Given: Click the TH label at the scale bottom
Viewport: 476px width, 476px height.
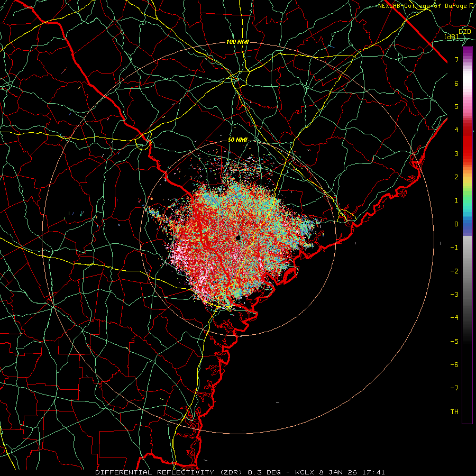Looking at the screenshot, I should tap(454, 412).
